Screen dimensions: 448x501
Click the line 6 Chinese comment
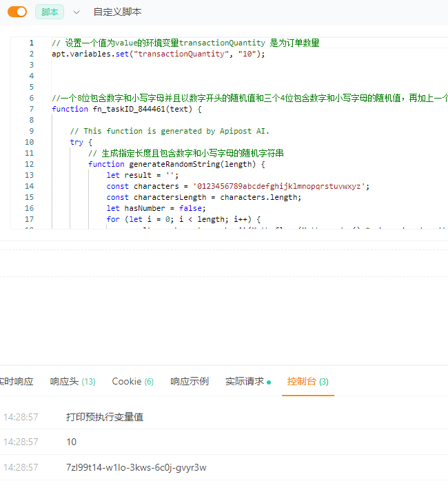click(x=250, y=98)
